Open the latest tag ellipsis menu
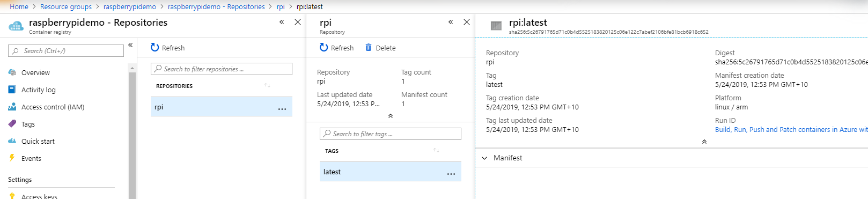The height and width of the screenshot is (199, 868). [x=451, y=174]
